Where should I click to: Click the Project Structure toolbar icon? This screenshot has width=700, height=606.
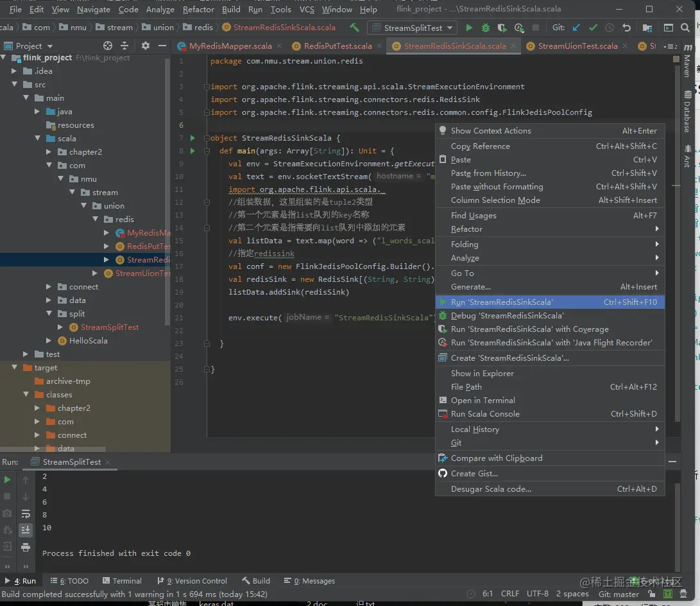coord(647,28)
